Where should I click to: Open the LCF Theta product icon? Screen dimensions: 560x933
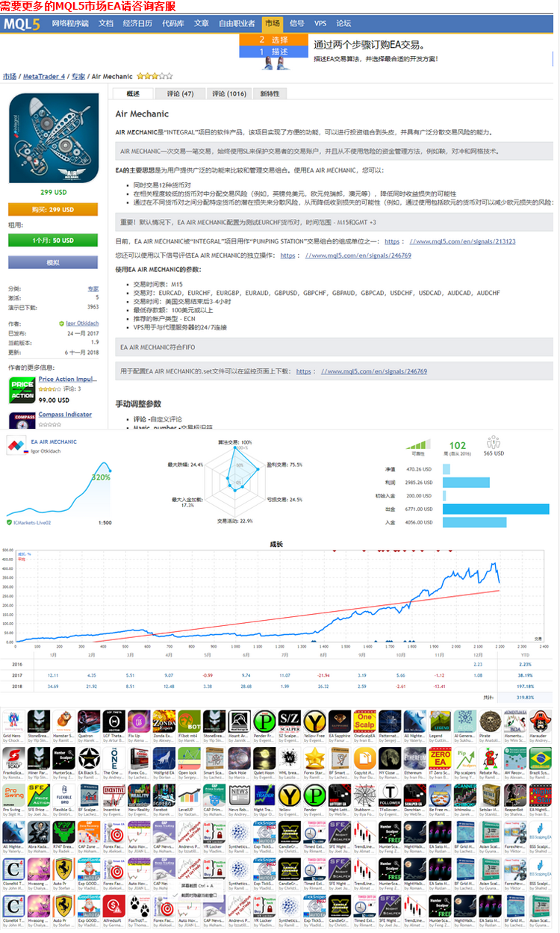point(113,721)
